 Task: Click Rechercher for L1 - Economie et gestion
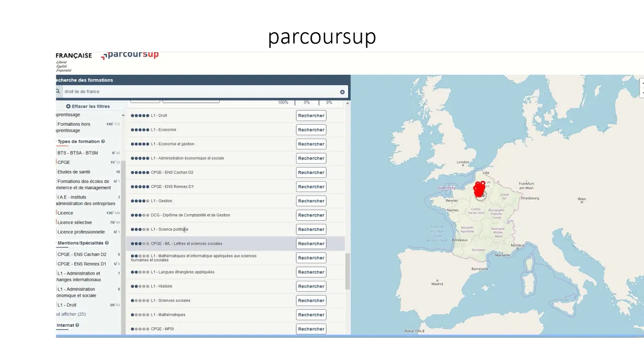[311, 144]
